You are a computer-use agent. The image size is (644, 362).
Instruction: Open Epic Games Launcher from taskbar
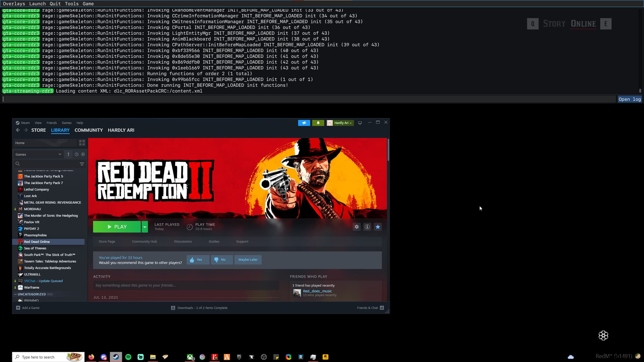[x=239, y=357]
